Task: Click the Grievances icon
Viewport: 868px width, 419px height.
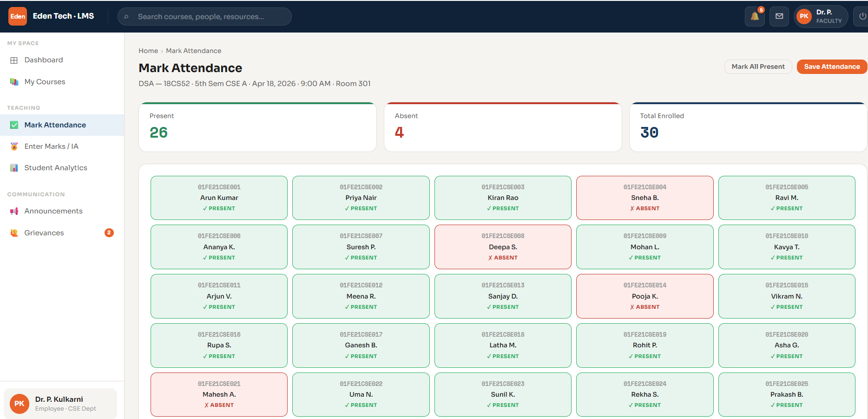Action: click(14, 233)
